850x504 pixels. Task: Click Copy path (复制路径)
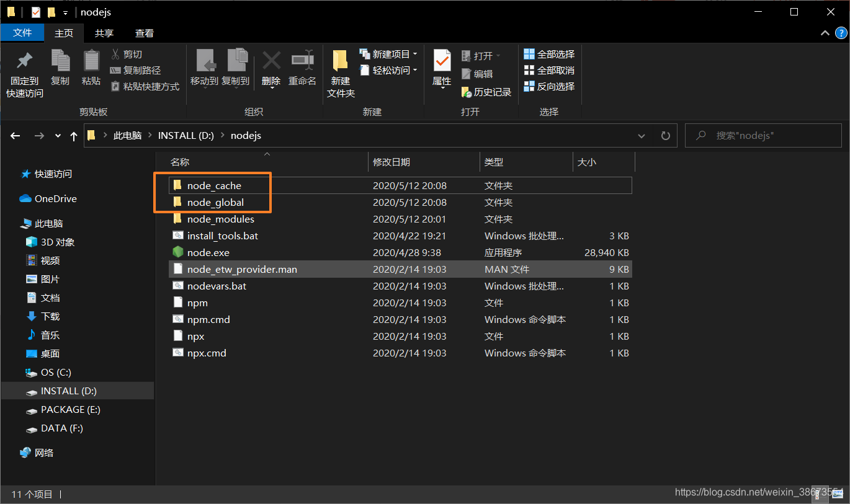coord(135,71)
